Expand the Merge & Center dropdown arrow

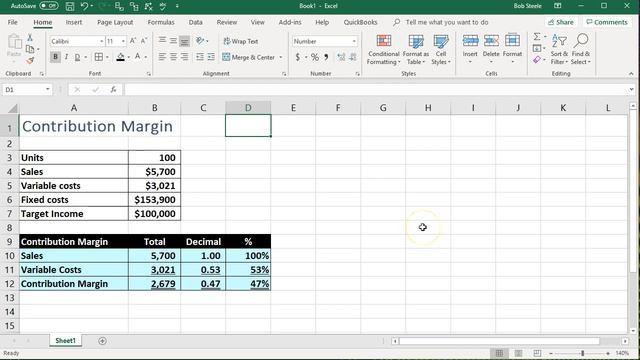click(281, 58)
